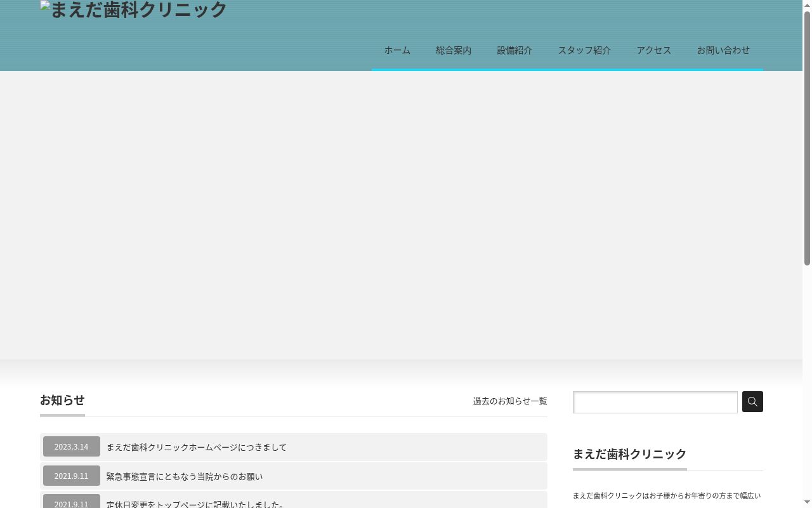Open the お問い合わせ contact page
This screenshot has width=812, height=508.
723,50
